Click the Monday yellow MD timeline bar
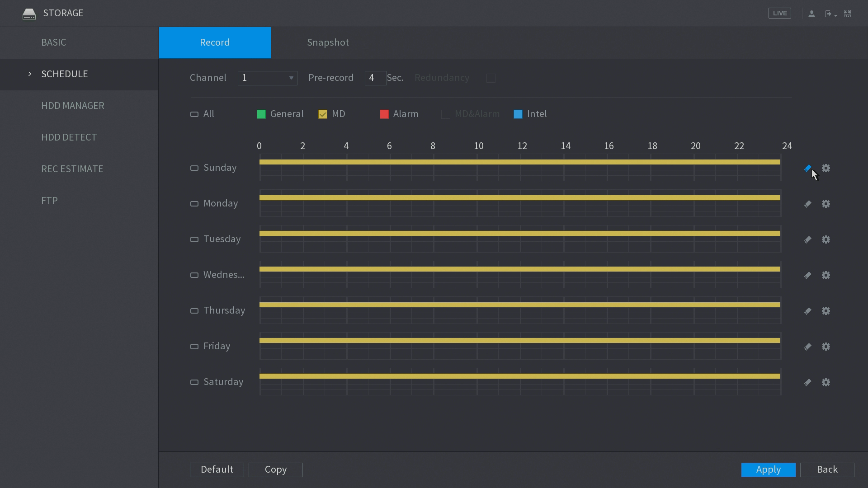Screen dimensions: 868x488 [x=520, y=197]
